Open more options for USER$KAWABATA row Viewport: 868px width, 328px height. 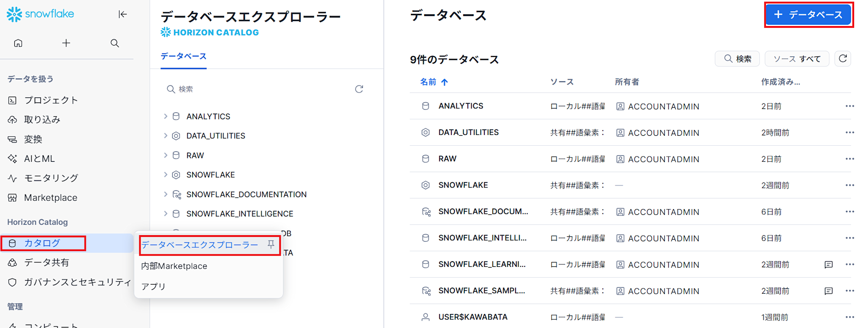850,317
